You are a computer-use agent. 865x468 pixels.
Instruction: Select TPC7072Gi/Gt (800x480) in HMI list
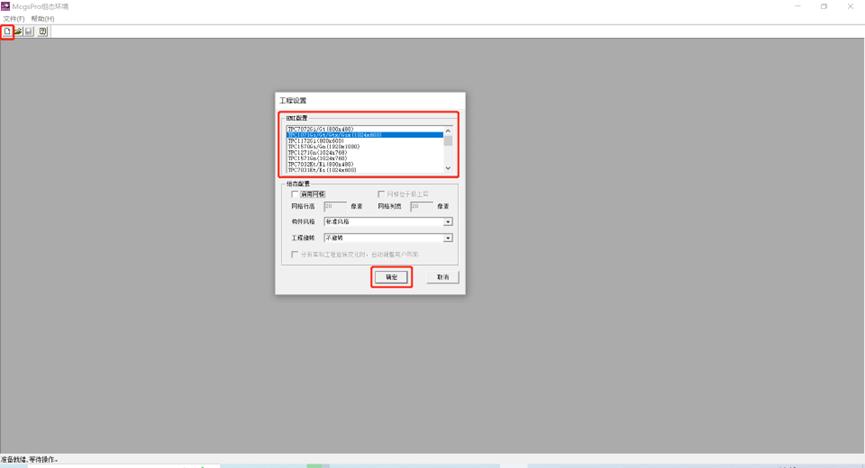(x=365, y=129)
